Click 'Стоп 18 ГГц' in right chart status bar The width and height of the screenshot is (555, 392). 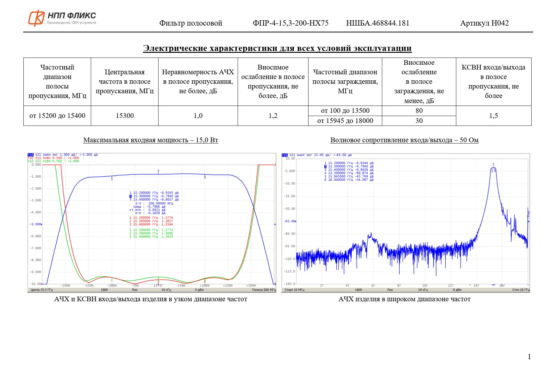521,290
